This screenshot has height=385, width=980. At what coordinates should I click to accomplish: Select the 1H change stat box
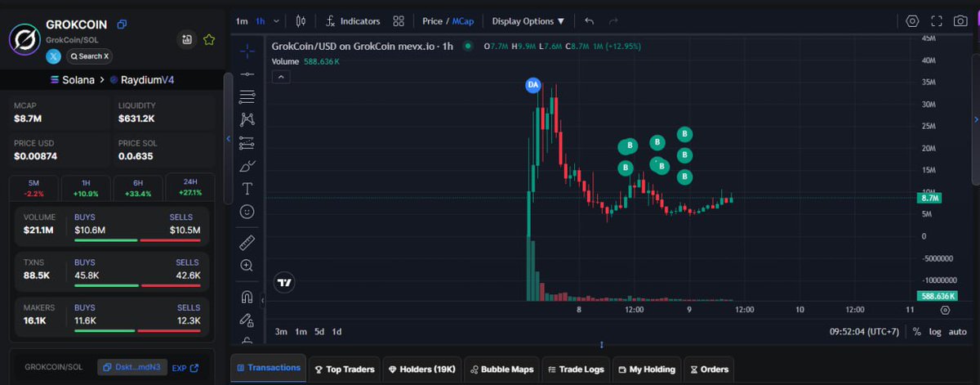click(x=86, y=188)
